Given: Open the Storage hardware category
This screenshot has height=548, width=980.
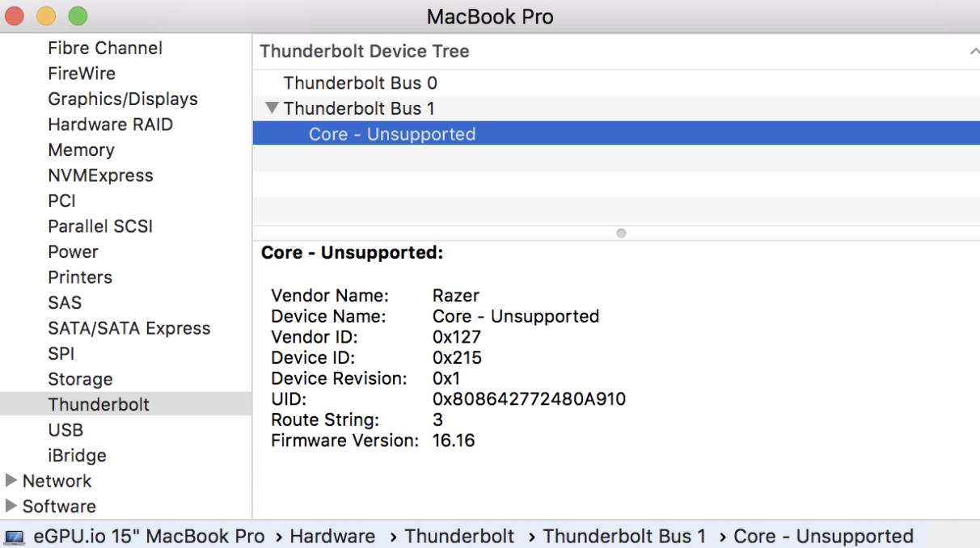Looking at the screenshot, I should coord(80,379).
